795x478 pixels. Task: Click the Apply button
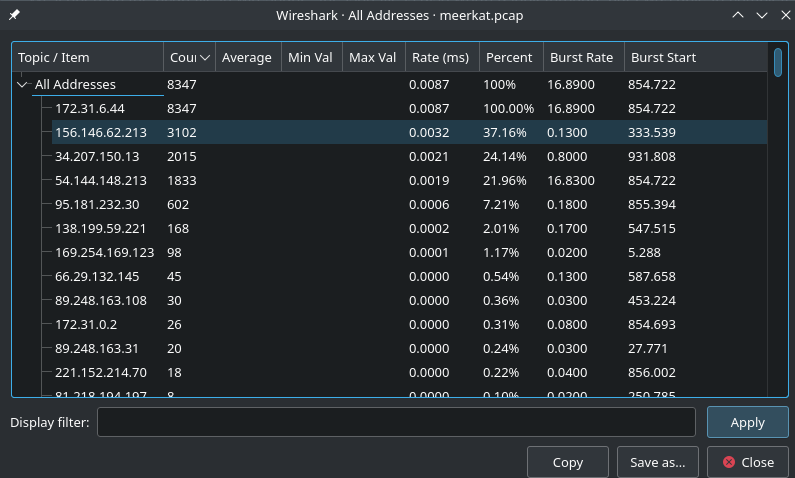(747, 422)
